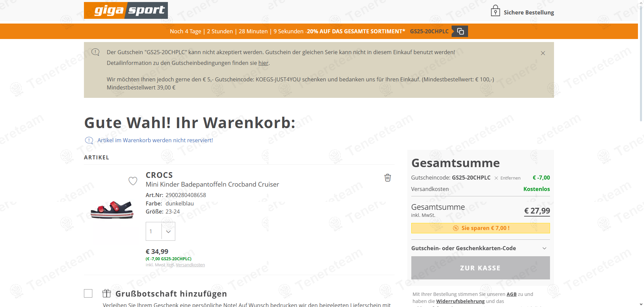Click the size value 23-24
The image size is (644, 307).
[x=173, y=212]
